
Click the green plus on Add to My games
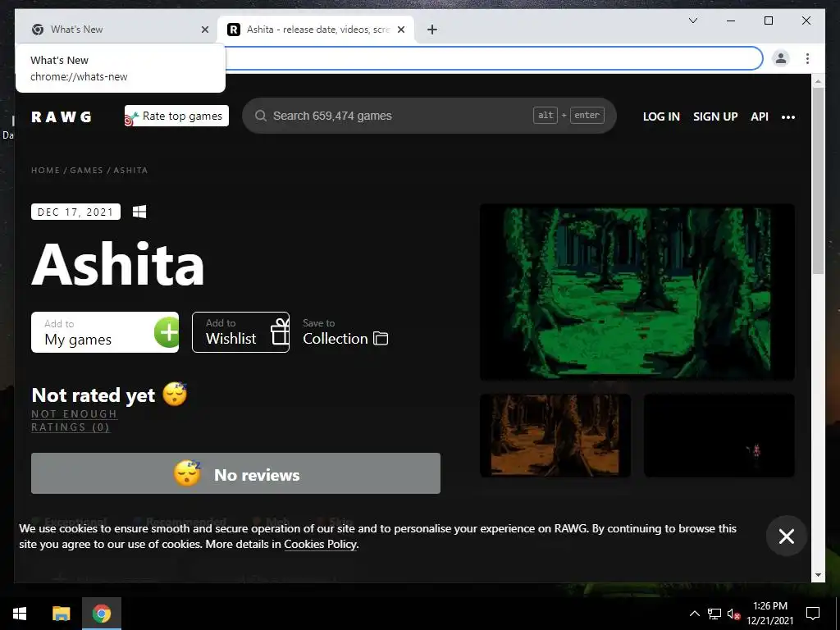click(167, 332)
